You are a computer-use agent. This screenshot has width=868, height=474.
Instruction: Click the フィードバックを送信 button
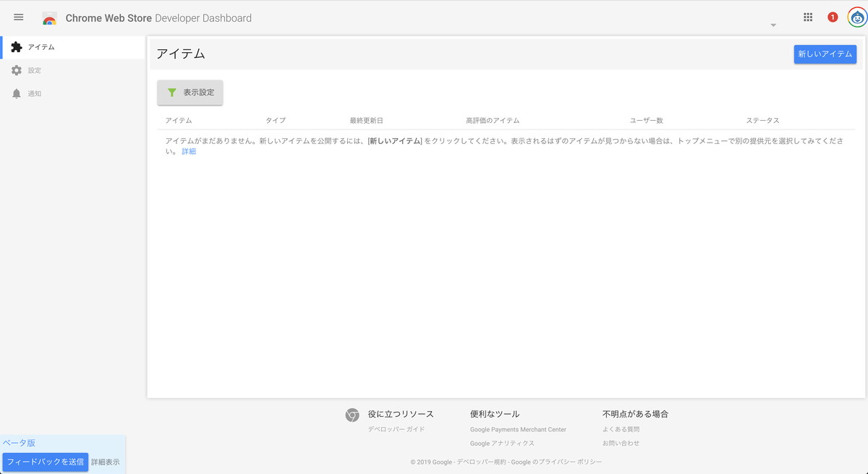click(45, 462)
